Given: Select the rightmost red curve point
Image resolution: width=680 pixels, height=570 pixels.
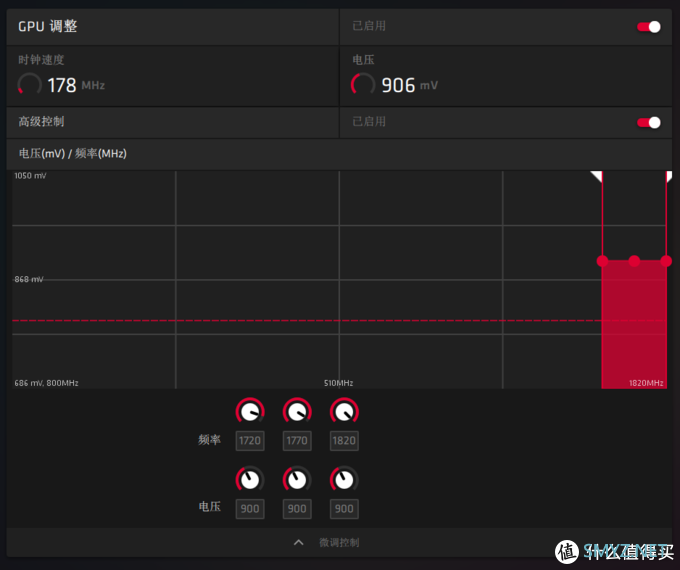Looking at the screenshot, I should pyautogui.click(x=666, y=261).
